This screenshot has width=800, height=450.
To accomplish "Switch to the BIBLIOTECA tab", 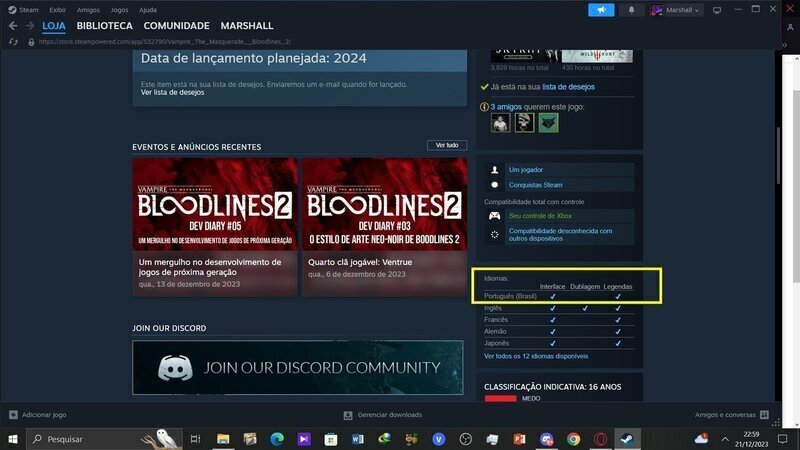I will pyautogui.click(x=104, y=25).
